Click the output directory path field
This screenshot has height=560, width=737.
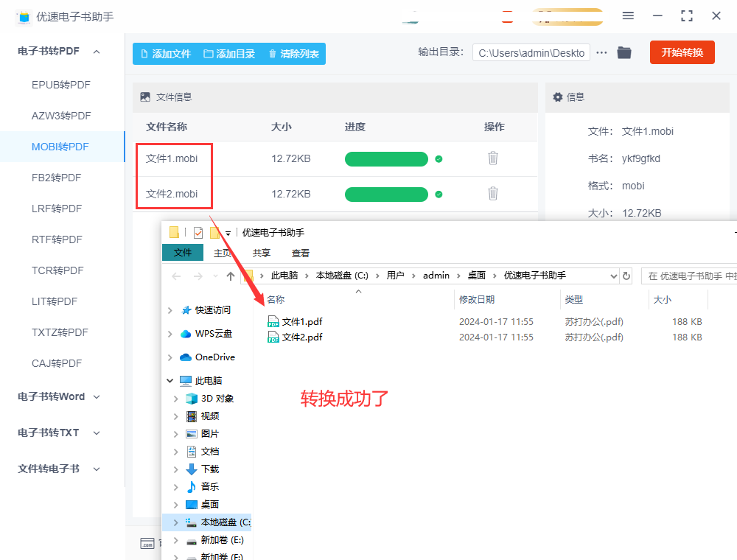pos(531,52)
